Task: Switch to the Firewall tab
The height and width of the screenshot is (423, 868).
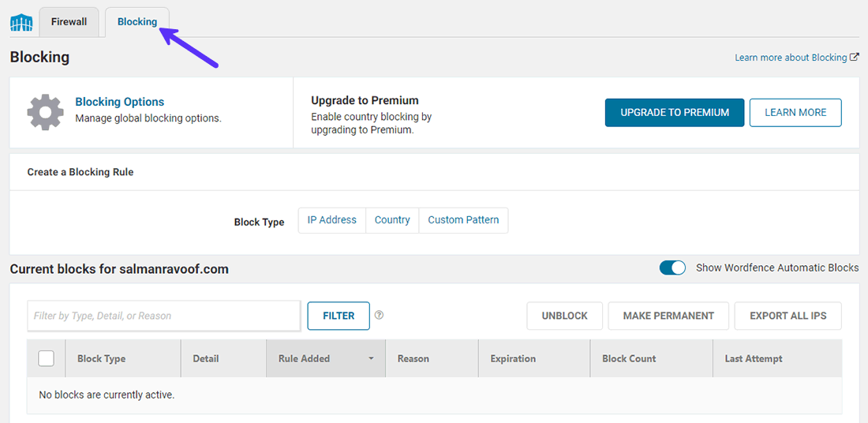Action: point(69,22)
